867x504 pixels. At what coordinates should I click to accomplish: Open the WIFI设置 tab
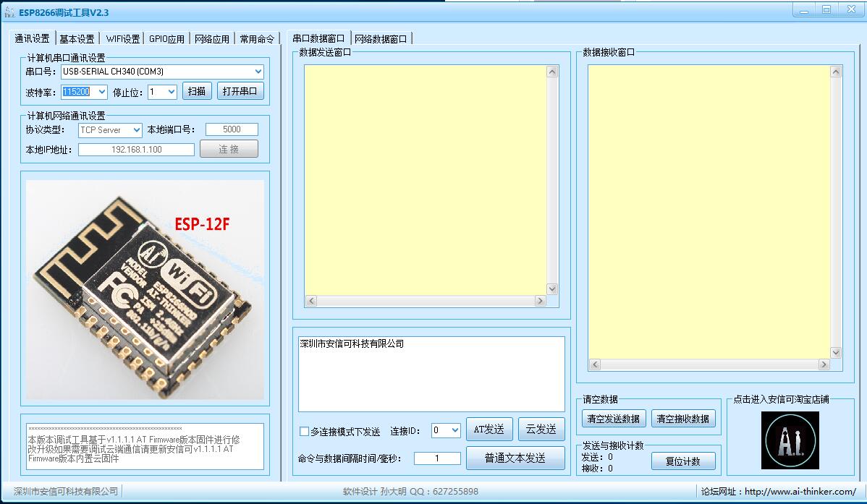(x=123, y=38)
